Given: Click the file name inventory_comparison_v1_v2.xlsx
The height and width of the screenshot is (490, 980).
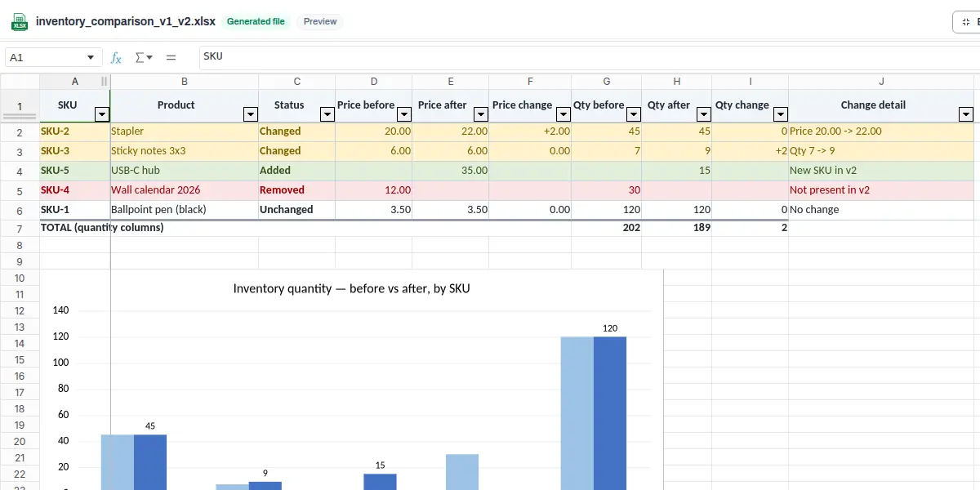Looking at the screenshot, I should click(x=126, y=22).
